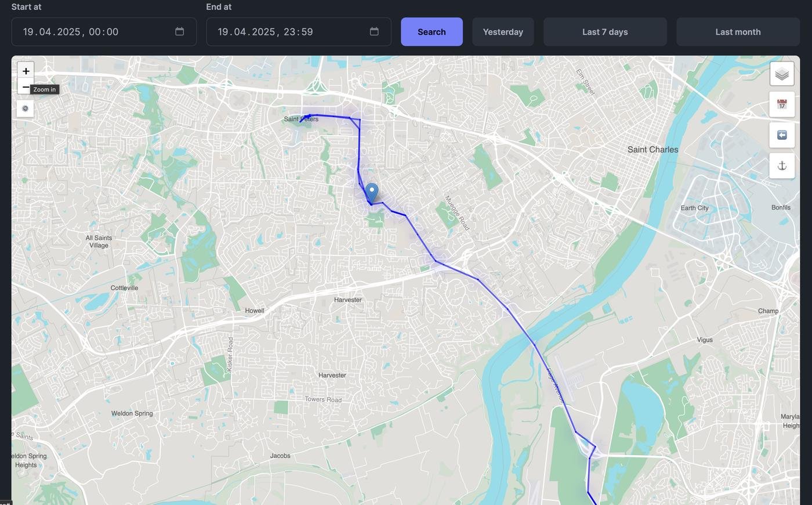Click the Saint Peters label on map
This screenshot has height=505, width=812.
(x=301, y=119)
